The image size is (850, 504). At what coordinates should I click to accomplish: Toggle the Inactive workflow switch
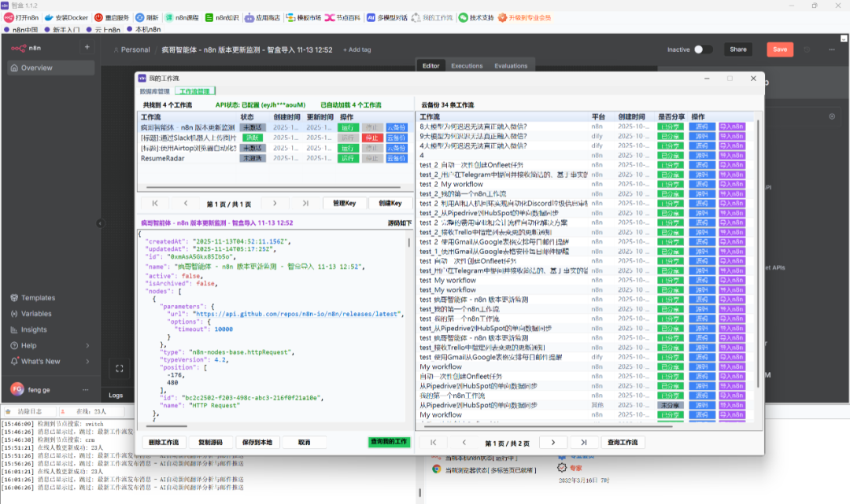[x=703, y=50]
